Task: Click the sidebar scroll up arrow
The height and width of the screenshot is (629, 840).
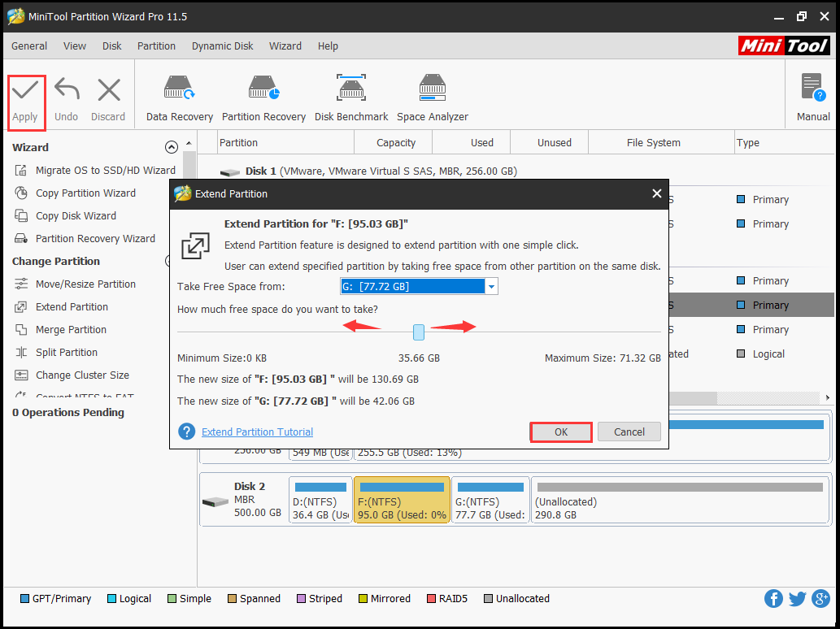Action: click(189, 144)
